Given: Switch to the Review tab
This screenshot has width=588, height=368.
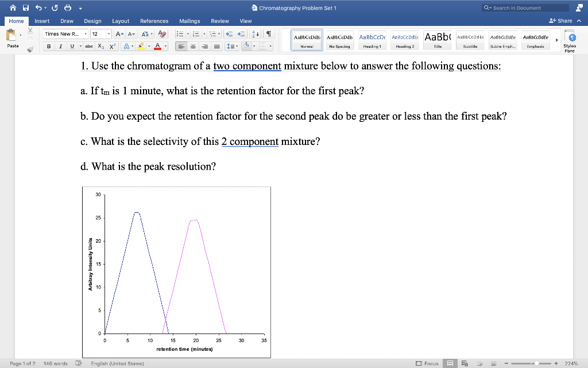Looking at the screenshot, I should [x=220, y=21].
